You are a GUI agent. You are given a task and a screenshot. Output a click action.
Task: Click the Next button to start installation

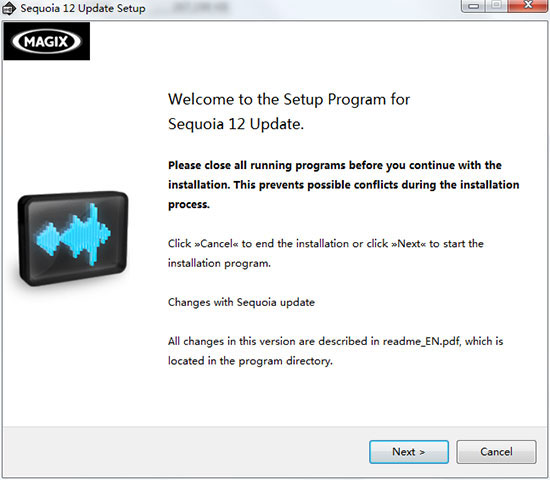(x=409, y=452)
